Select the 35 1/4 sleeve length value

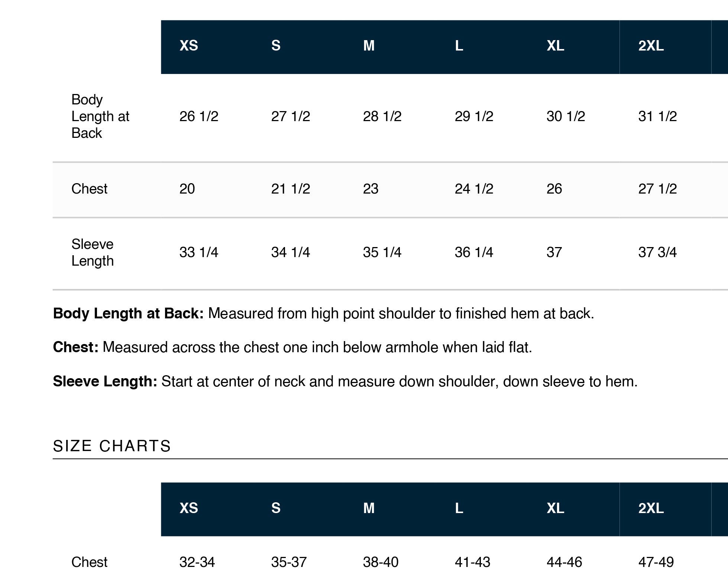382,252
